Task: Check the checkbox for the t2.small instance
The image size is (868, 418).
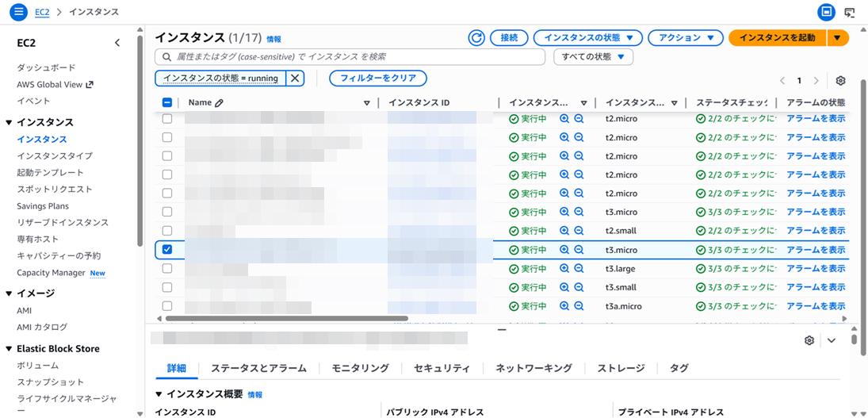Action: click(x=167, y=231)
